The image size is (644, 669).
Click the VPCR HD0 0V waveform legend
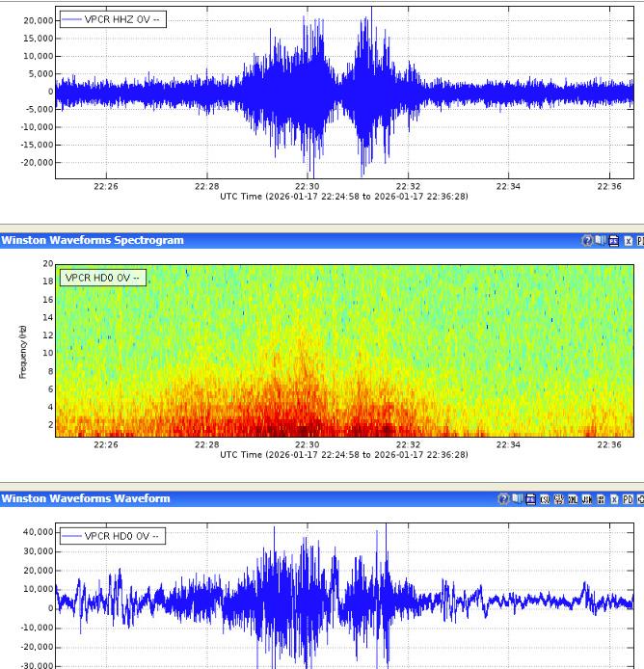pyautogui.click(x=112, y=536)
